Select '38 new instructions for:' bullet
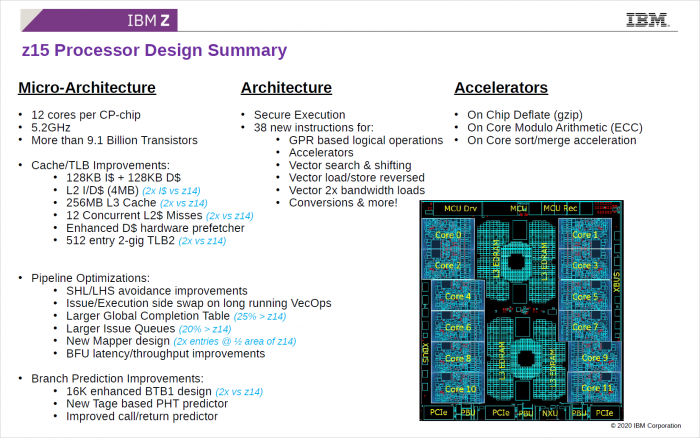 pos(314,128)
